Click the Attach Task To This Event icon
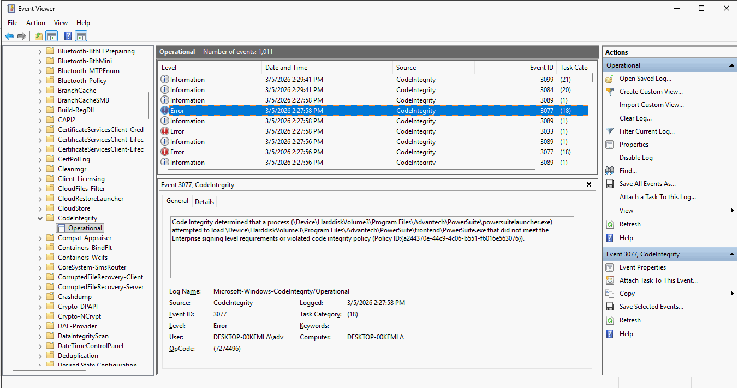Screen dimensions: 737x388 [610, 281]
